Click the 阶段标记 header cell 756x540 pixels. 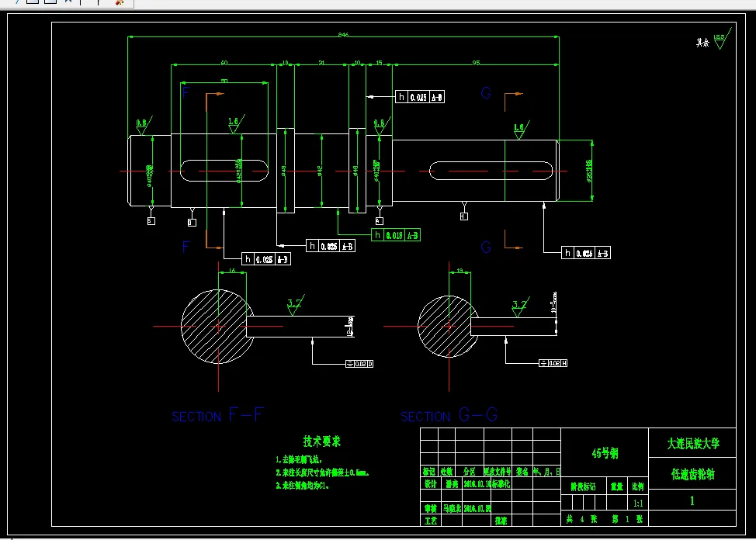click(583, 487)
